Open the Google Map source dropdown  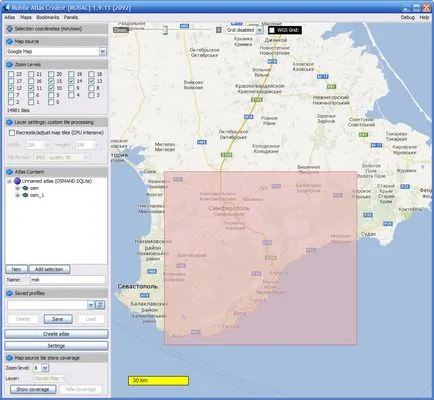coord(103,51)
